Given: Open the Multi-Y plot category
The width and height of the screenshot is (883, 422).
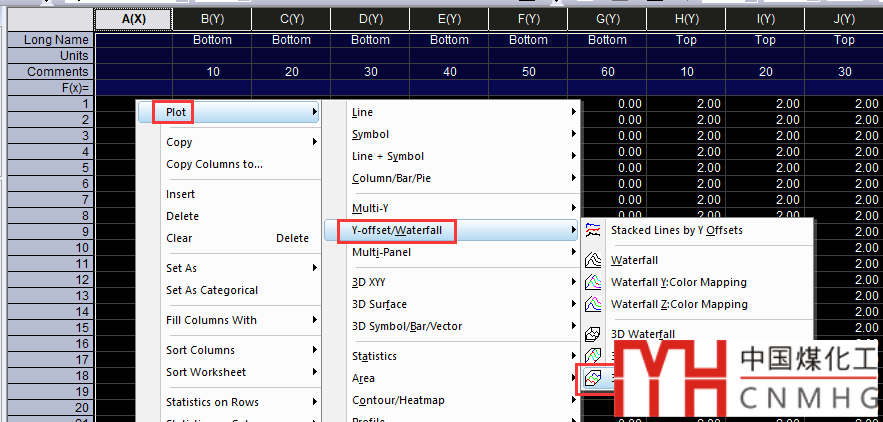Looking at the screenshot, I should pos(370,208).
